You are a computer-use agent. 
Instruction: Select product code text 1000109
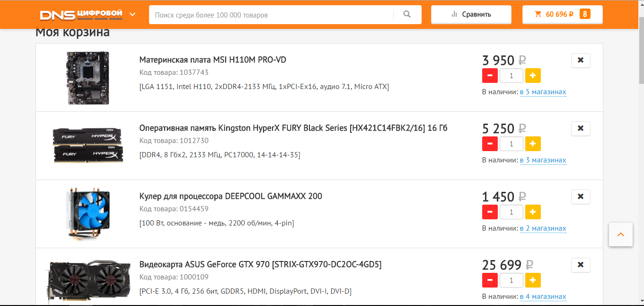[194, 277]
